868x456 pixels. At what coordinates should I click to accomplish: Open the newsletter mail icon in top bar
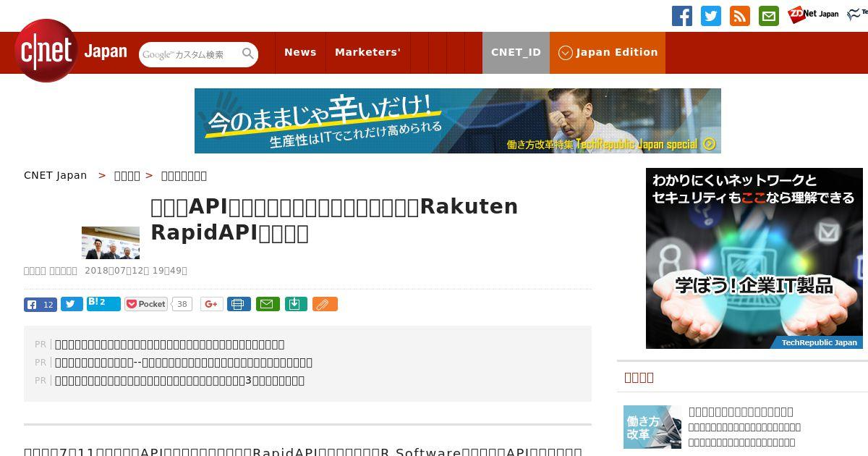[769, 16]
